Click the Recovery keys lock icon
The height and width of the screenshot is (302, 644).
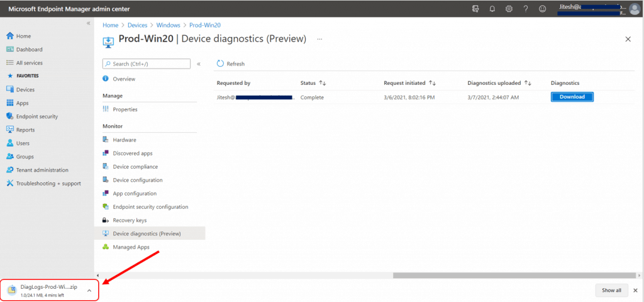(x=106, y=220)
